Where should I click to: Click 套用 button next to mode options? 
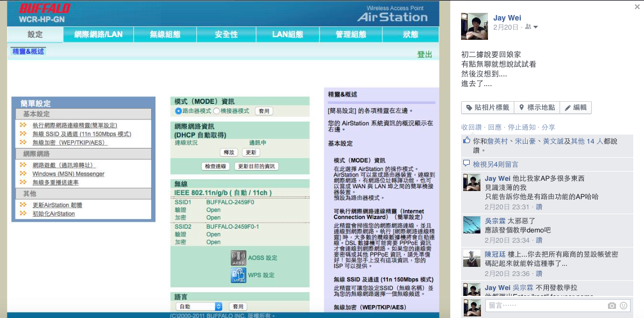264,111
